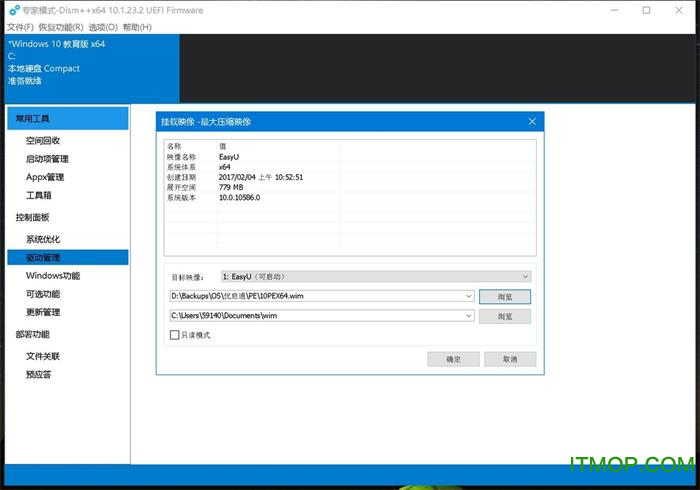Open the 选项(O) menu

(x=103, y=27)
